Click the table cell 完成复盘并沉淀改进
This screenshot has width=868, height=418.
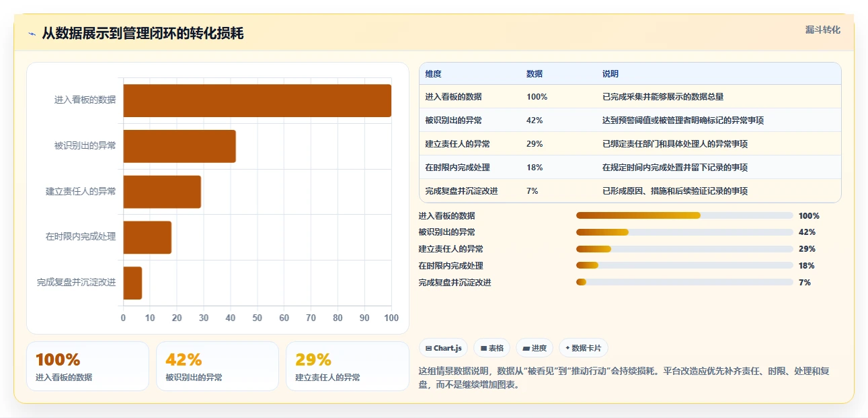point(461,191)
